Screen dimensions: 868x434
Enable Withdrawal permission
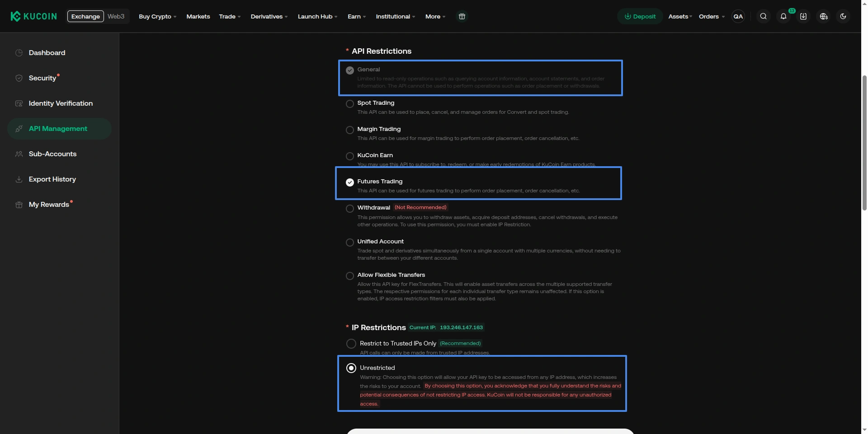pos(350,209)
